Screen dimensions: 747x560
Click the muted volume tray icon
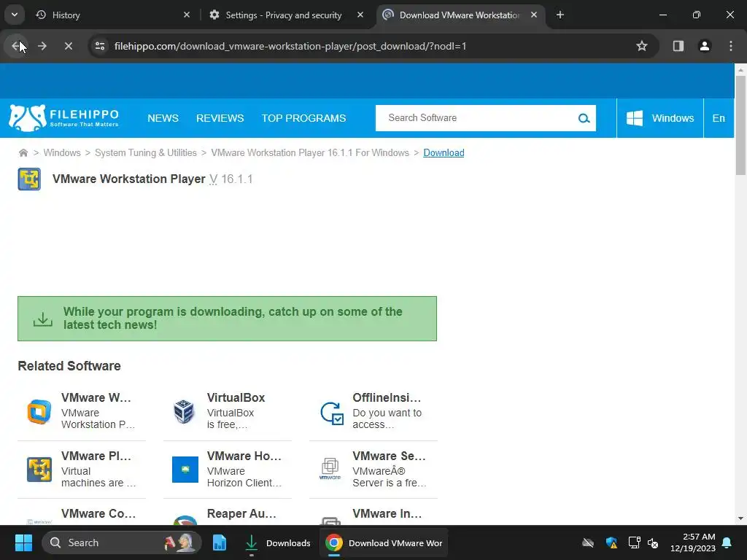pos(653,542)
